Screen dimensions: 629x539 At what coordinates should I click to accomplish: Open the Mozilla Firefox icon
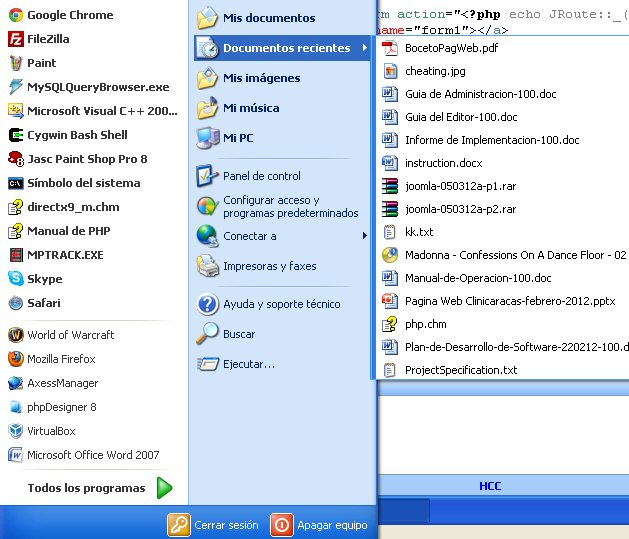[x=16, y=359]
